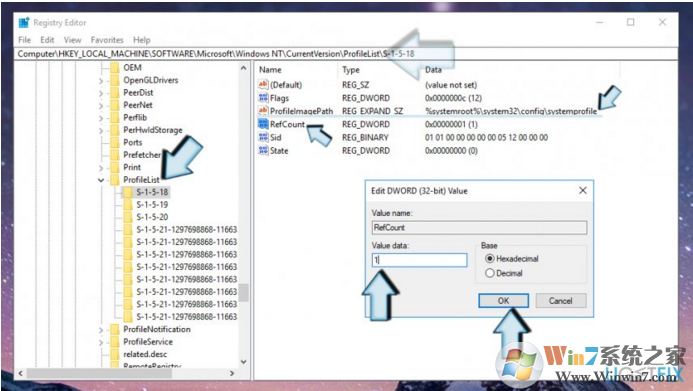Viewport: 693px width, 391px height.
Task: Click the ProfileService folder icon
Action: 114,342
